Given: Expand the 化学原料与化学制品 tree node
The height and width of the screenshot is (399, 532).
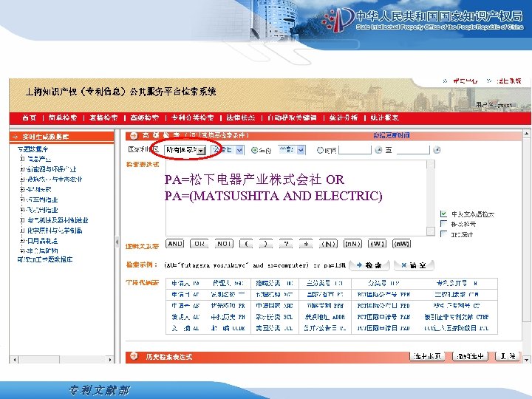Looking at the screenshot, I should 22,231.
